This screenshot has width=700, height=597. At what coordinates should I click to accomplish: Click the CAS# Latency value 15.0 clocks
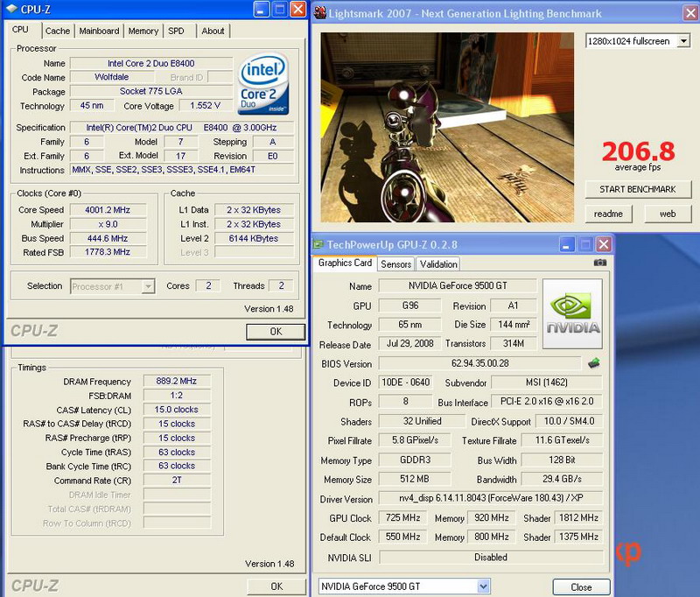[x=177, y=410]
